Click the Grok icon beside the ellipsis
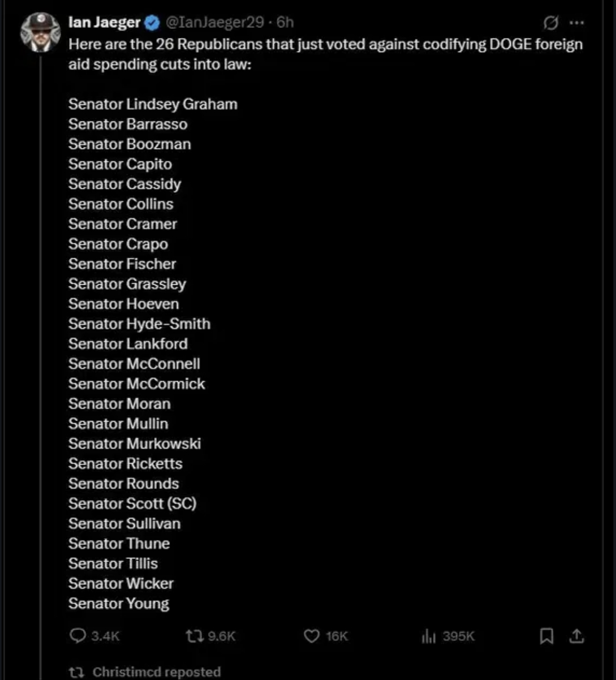 551,23
